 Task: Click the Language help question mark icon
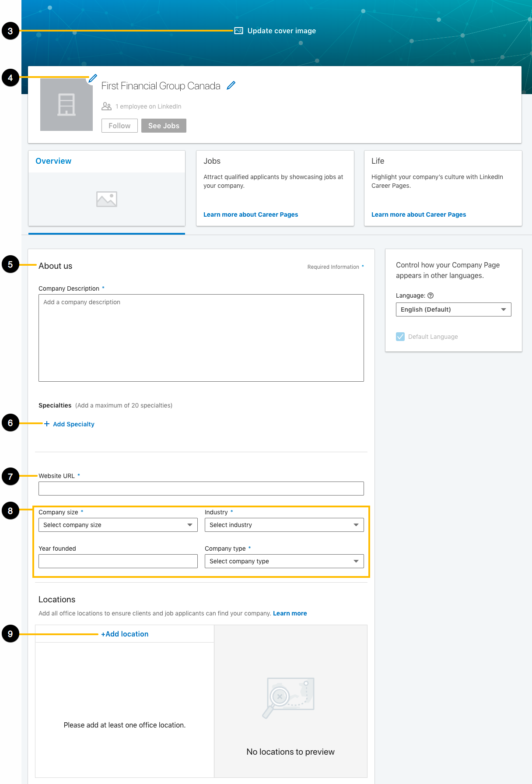pos(430,295)
